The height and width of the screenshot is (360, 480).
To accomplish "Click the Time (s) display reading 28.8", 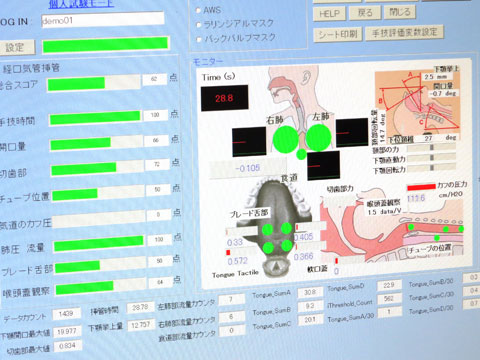I will click(x=224, y=98).
